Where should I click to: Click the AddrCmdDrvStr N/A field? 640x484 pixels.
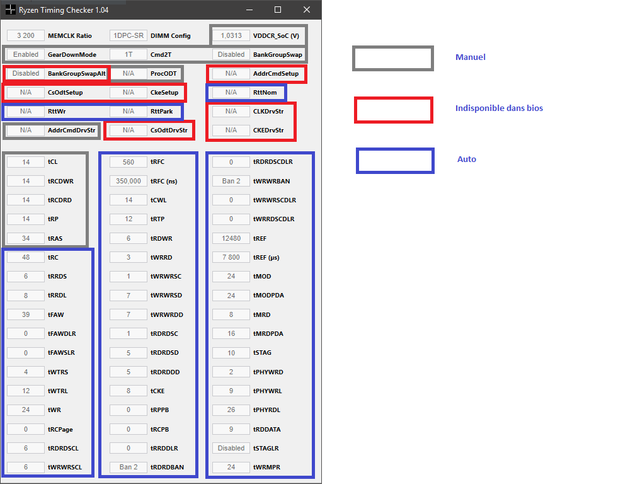pos(26,130)
